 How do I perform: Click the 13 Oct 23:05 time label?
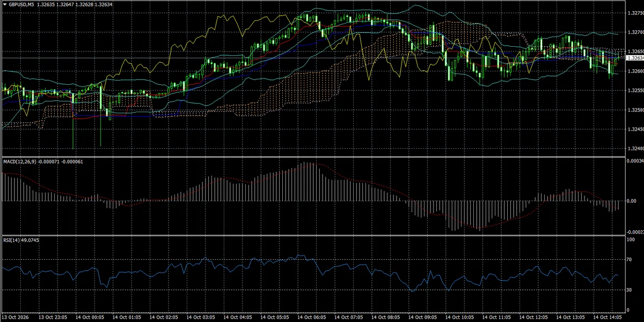coord(54,317)
